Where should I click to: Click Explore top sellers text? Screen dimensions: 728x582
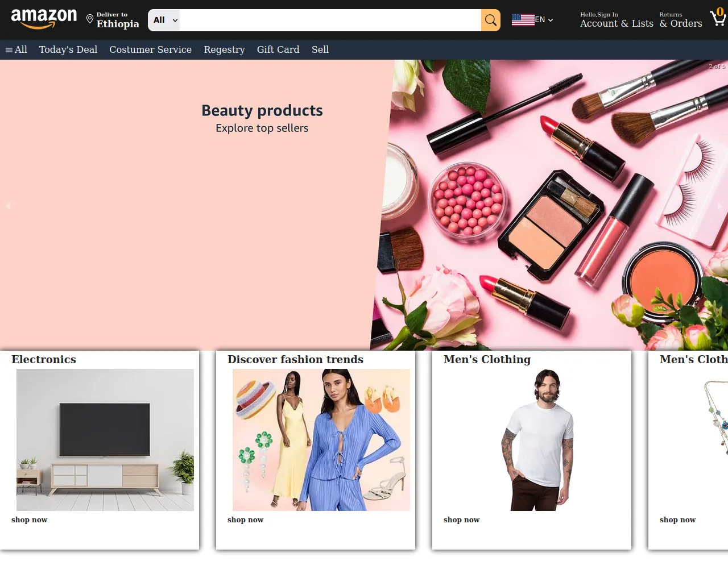[262, 128]
